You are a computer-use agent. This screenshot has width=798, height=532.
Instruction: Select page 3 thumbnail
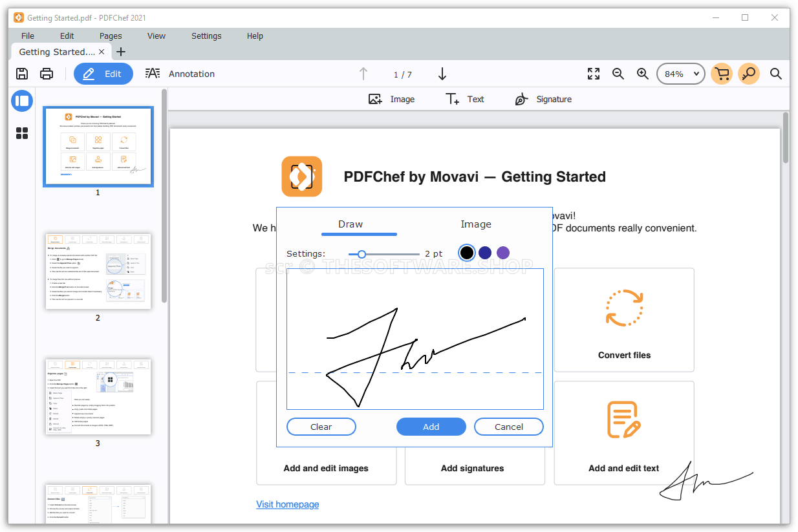98,397
